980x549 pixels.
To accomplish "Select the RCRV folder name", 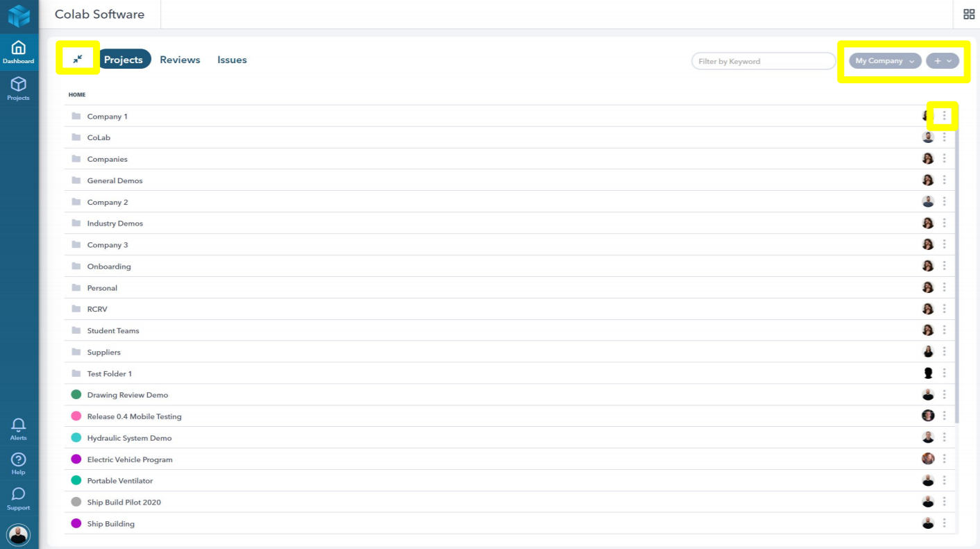I will point(97,309).
